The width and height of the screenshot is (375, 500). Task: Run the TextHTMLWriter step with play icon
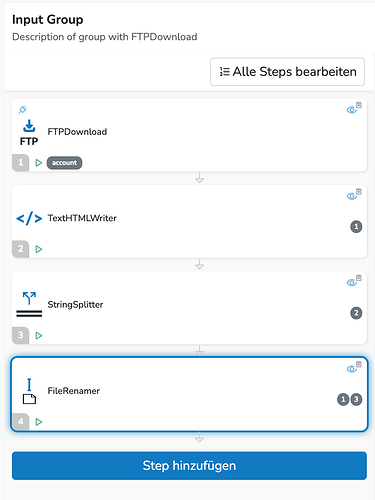point(39,249)
